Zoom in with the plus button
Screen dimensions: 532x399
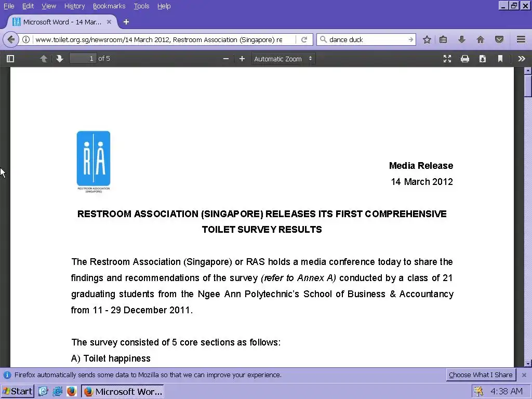point(242,59)
